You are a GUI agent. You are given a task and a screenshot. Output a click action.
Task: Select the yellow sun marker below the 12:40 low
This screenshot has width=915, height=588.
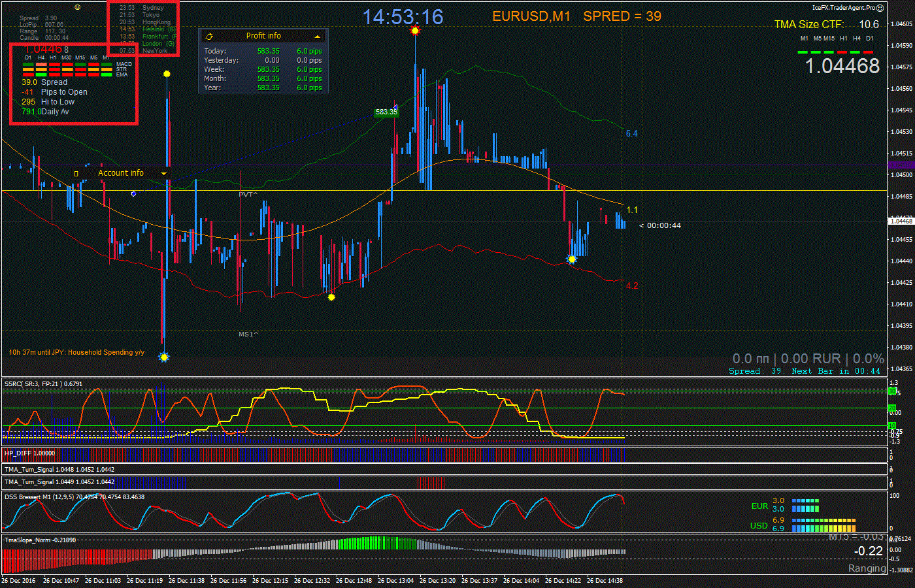tap(331, 297)
